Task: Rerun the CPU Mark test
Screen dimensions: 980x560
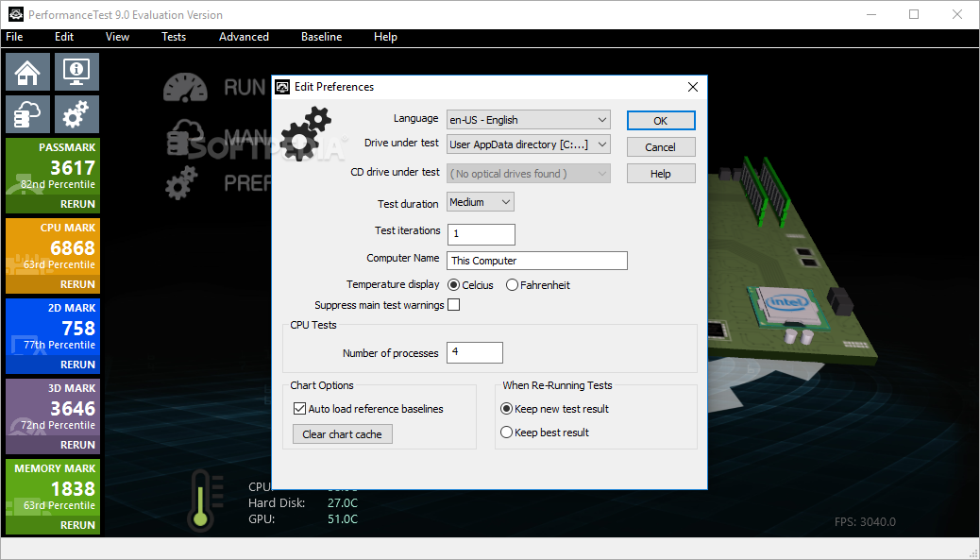Action: (x=77, y=283)
